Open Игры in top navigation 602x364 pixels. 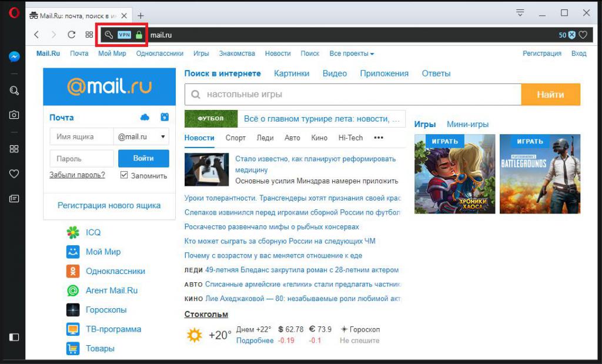tap(201, 54)
